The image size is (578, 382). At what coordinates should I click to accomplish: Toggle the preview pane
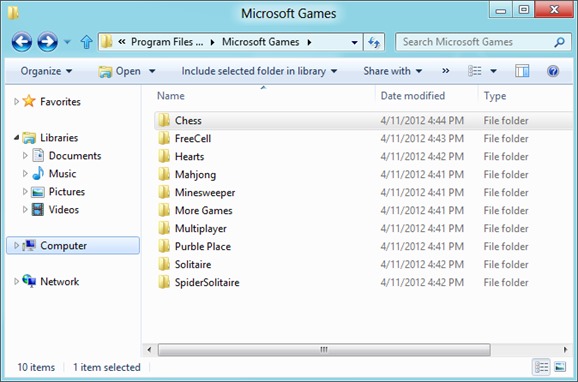(x=522, y=71)
